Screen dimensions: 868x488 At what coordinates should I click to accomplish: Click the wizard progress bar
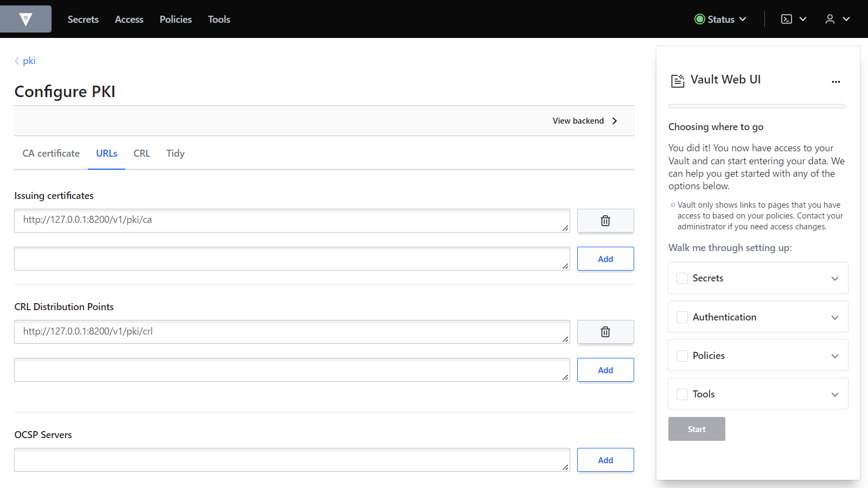pyautogui.click(x=757, y=106)
